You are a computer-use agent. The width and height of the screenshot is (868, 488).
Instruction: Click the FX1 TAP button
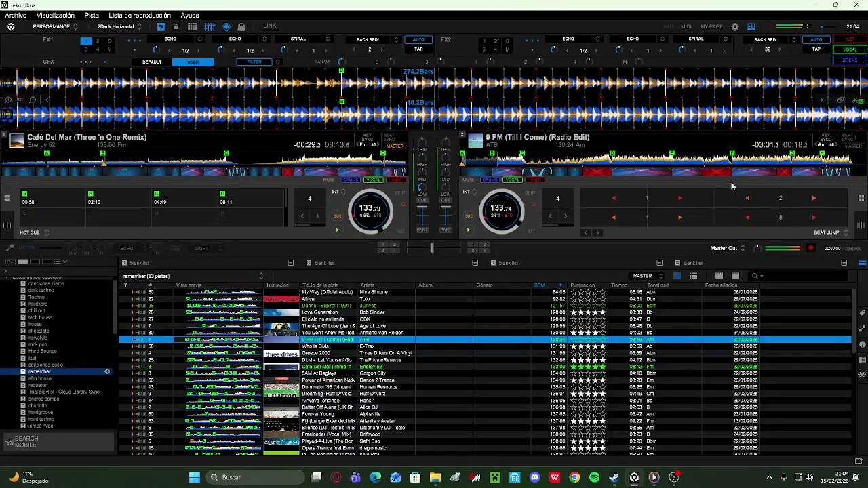418,49
